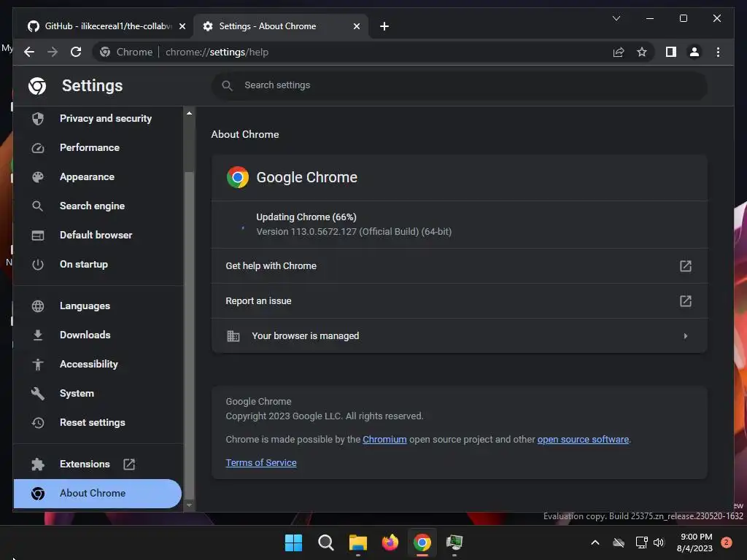The width and height of the screenshot is (747, 560).
Task: Open Privacy and security settings
Action: [98, 118]
